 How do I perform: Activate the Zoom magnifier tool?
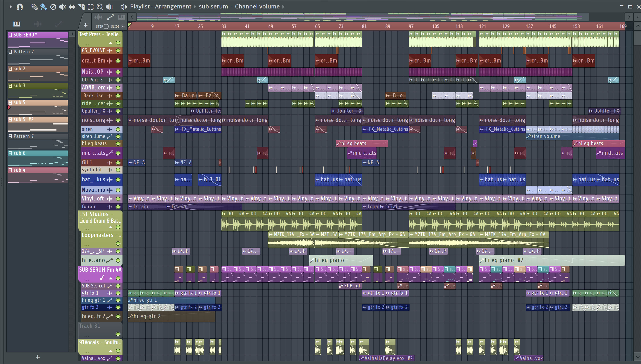pyautogui.click(x=100, y=7)
